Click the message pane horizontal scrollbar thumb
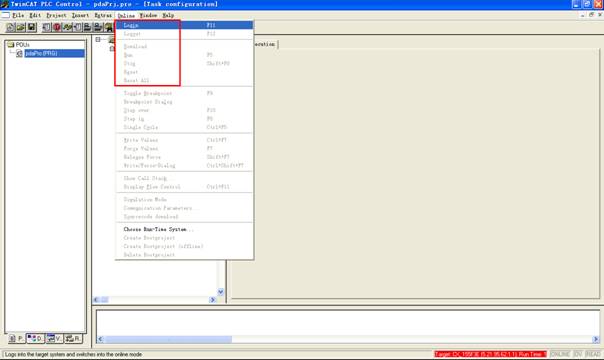This screenshot has width=604, height=360. point(168,339)
